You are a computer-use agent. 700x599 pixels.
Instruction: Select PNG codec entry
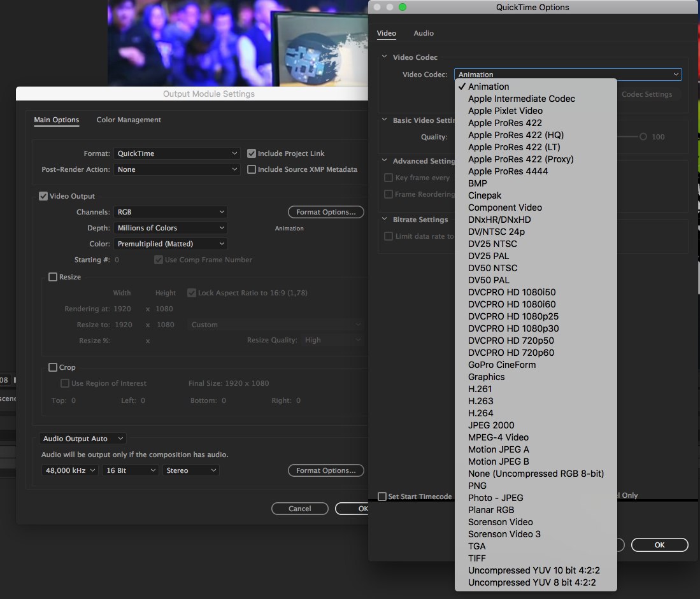point(477,486)
